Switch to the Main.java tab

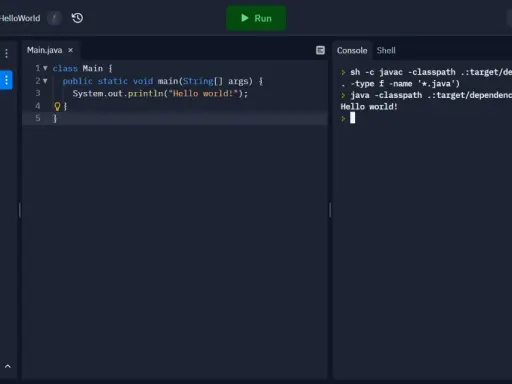pos(44,50)
